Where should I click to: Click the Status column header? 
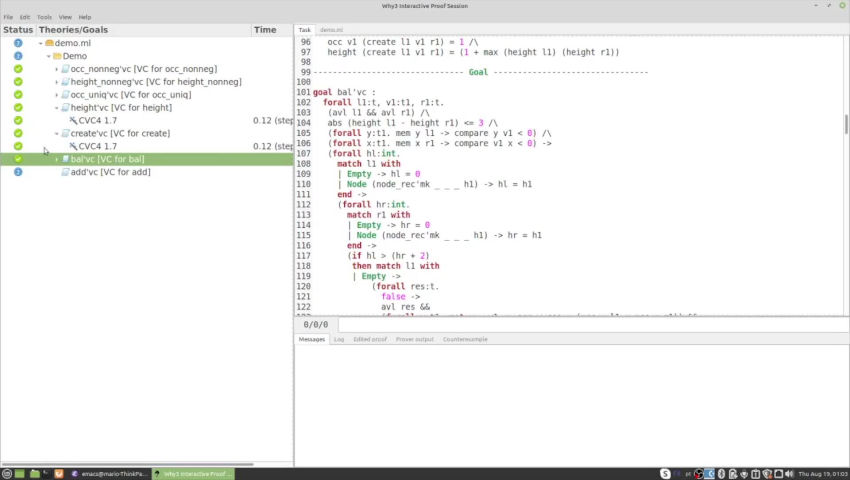[x=18, y=30]
